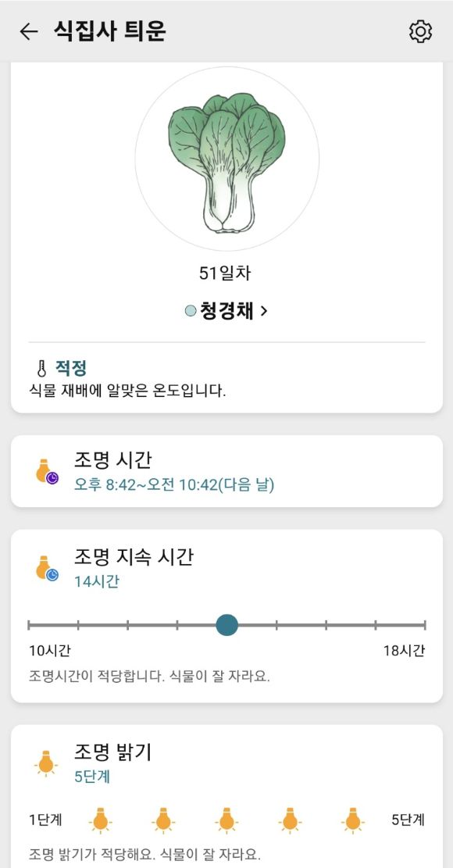Viewport: 453px width, 868px height.
Task: Click the 조명 시간 bulb-clock icon
Action: [46, 469]
